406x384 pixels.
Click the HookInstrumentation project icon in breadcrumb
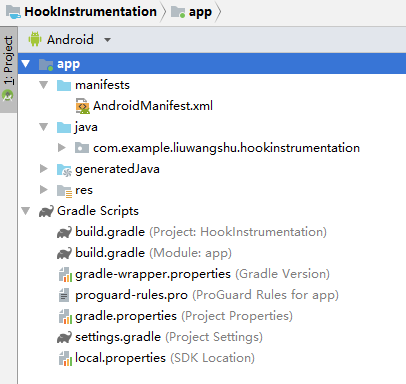point(13,12)
